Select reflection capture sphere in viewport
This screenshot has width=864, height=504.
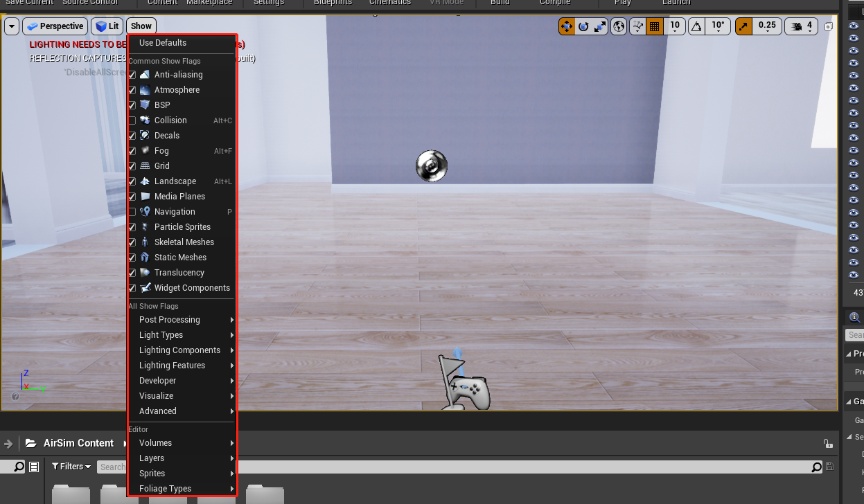pos(432,166)
